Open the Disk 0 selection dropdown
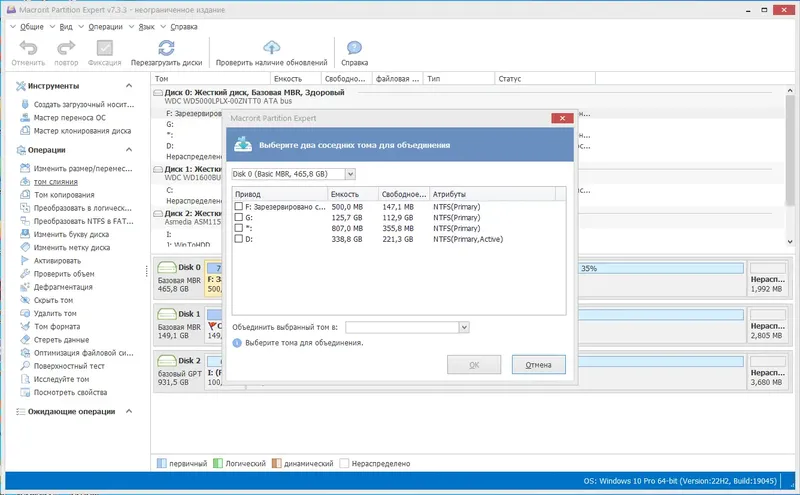The image size is (800, 495). point(350,174)
